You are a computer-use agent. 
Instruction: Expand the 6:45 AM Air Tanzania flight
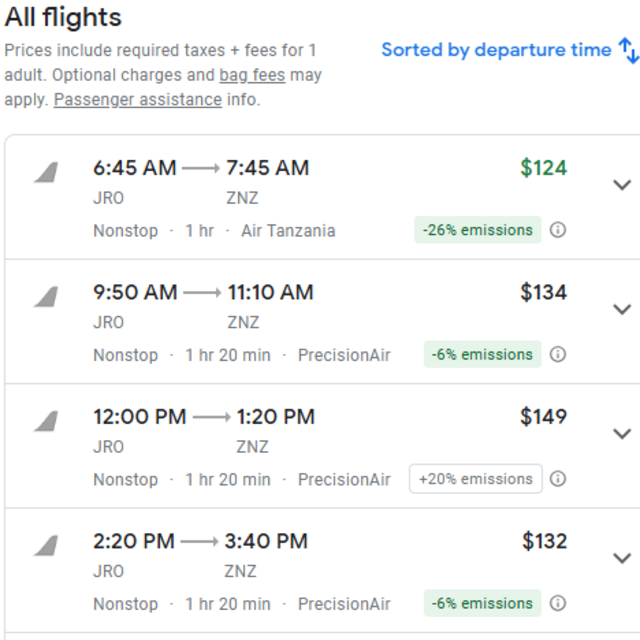click(622, 185)
